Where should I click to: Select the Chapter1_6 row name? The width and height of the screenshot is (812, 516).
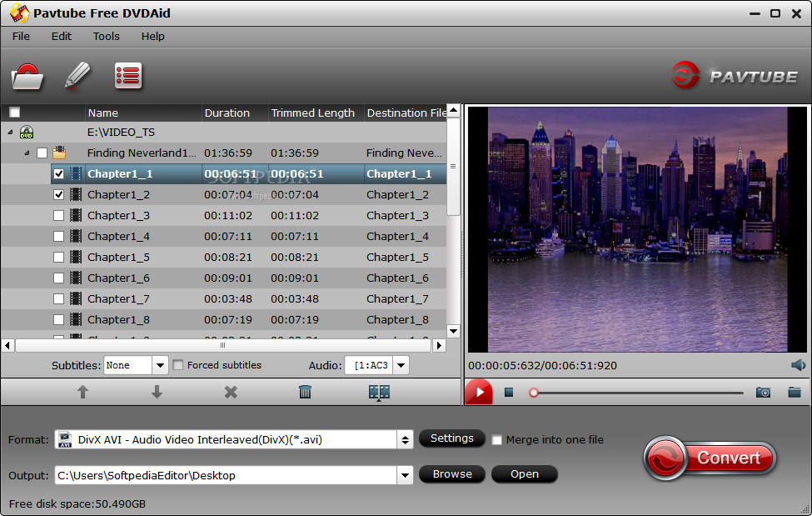click(118, 278)
